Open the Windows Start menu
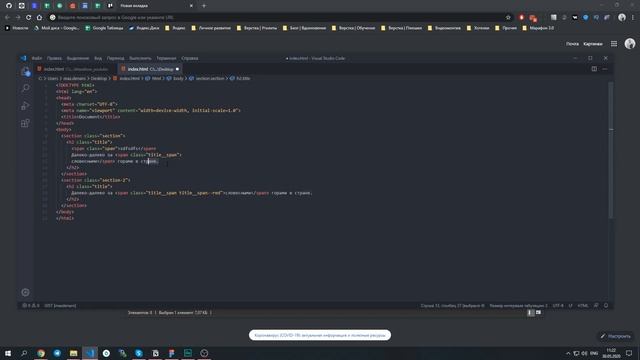Screen dimensions: 640x360 click(x=8, y=353)
